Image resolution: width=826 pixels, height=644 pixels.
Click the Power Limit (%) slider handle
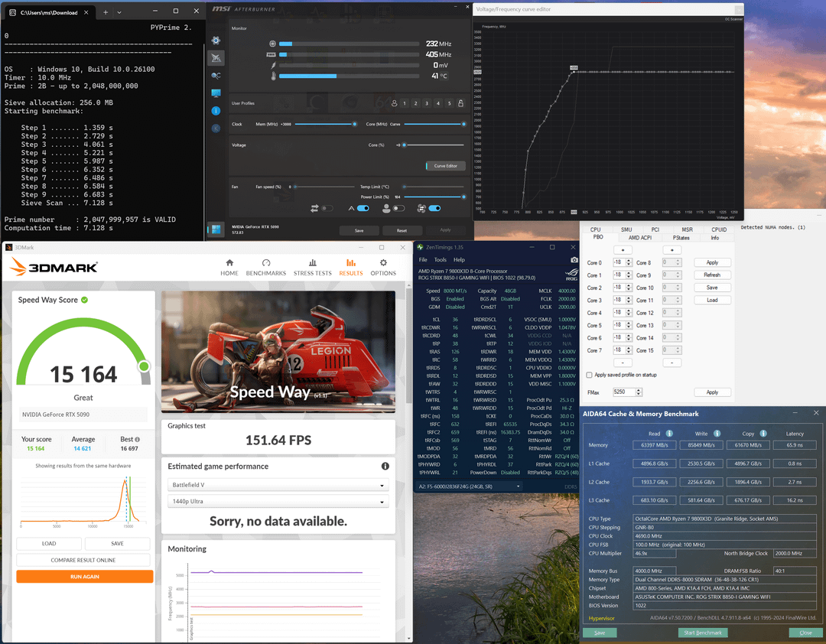click(463, 197)
